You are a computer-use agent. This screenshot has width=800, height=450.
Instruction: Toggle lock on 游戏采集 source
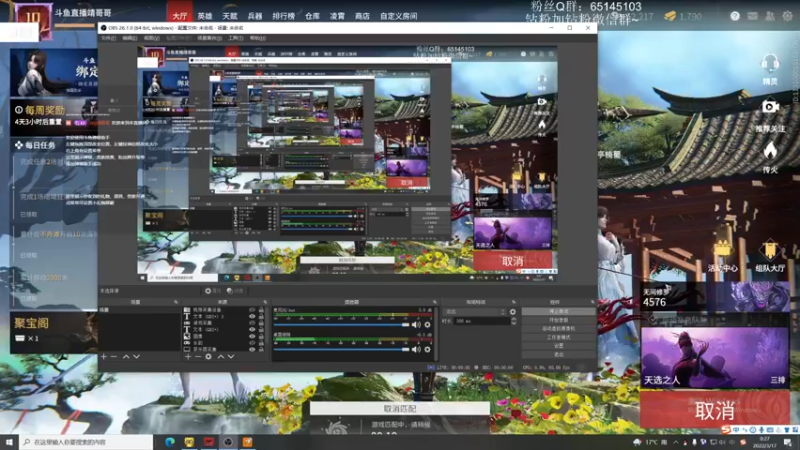click(261, 323)
